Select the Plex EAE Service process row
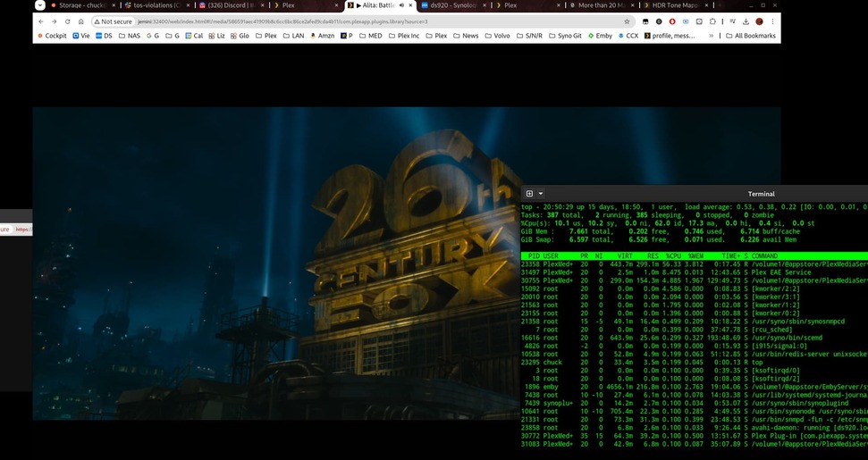Image resolution: width=868 pixels, height=460 pixels. 695,272
